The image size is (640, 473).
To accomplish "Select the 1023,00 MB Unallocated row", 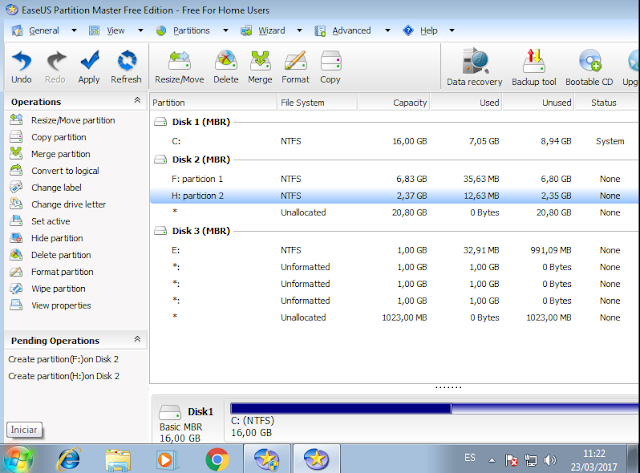I will point(395,317).
